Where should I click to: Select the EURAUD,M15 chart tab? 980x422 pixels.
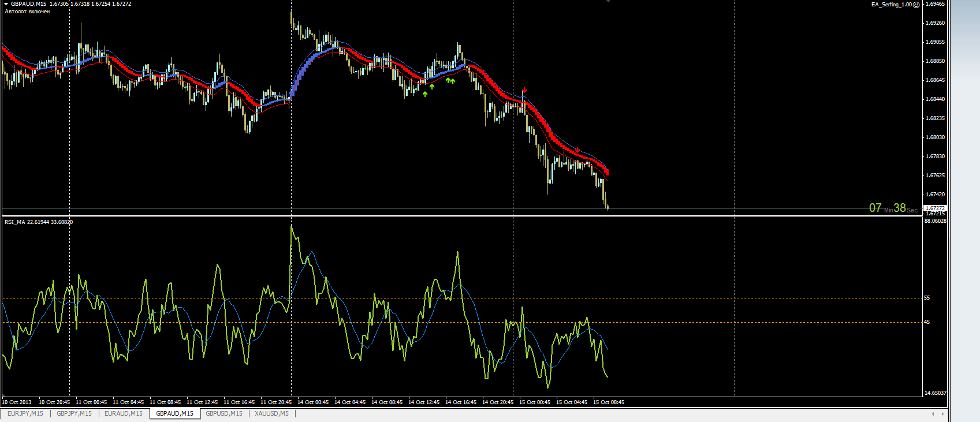[x=124, y=413]
